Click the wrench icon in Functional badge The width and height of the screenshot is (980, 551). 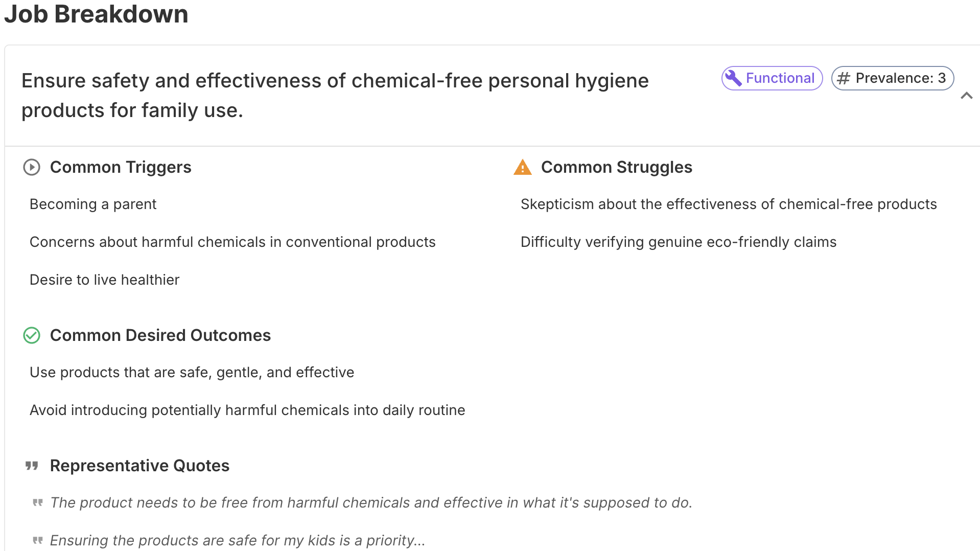click(x=734, y=78)
